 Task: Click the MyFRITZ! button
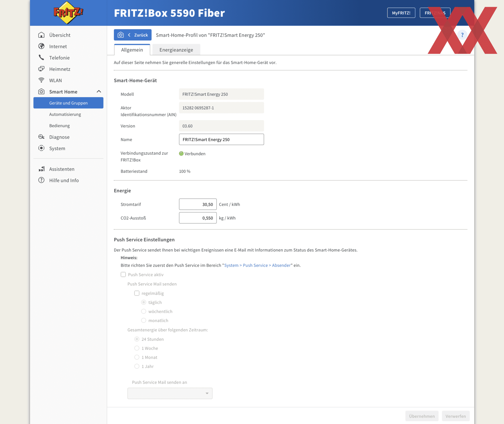401,13
